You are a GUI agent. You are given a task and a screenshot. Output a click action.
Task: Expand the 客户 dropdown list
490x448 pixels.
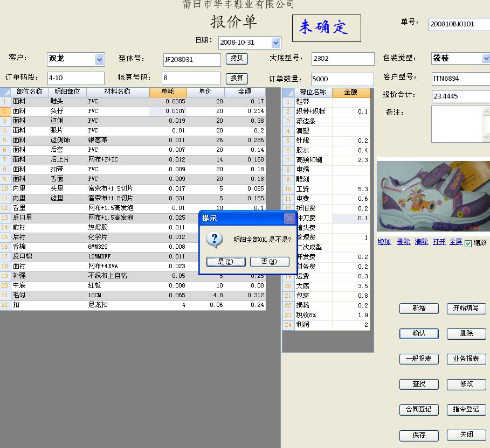pos(99,59)
